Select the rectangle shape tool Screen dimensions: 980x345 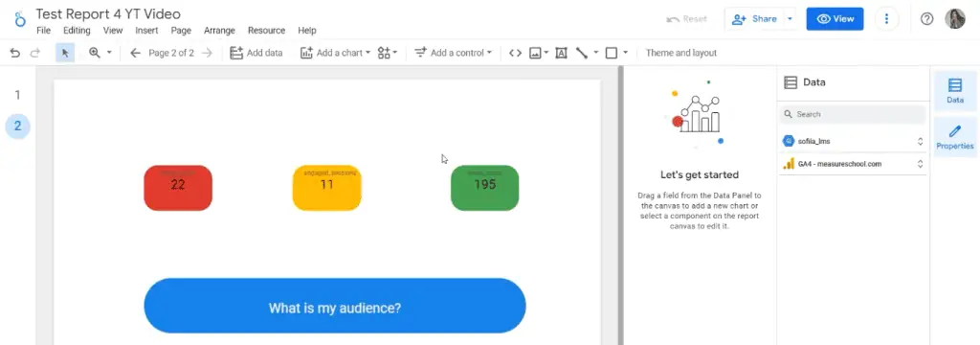point(612,54)
